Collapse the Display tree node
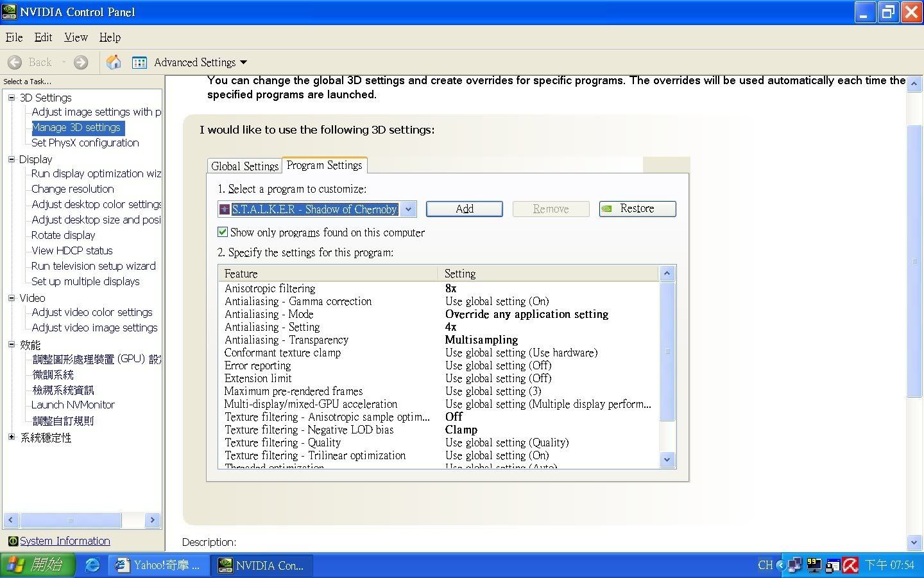The image size is (924, 578). pyautogui.click(x=11, y=159)
